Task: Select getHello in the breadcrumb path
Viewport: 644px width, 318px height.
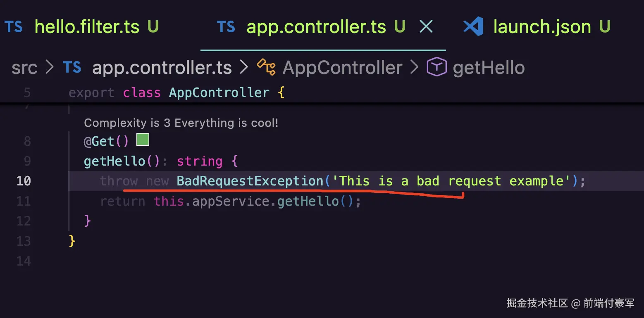Action: click(489, 68)
